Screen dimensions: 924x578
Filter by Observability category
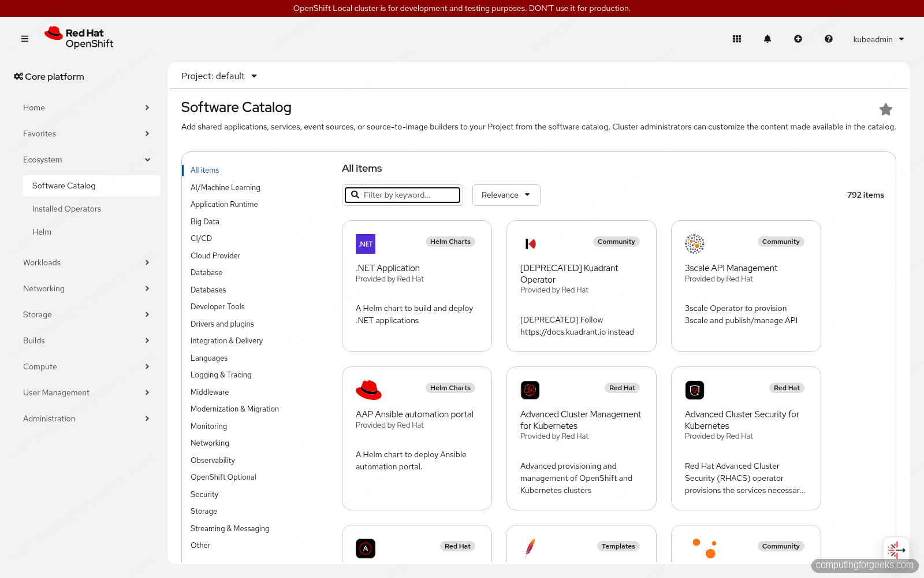click(213, 460)
